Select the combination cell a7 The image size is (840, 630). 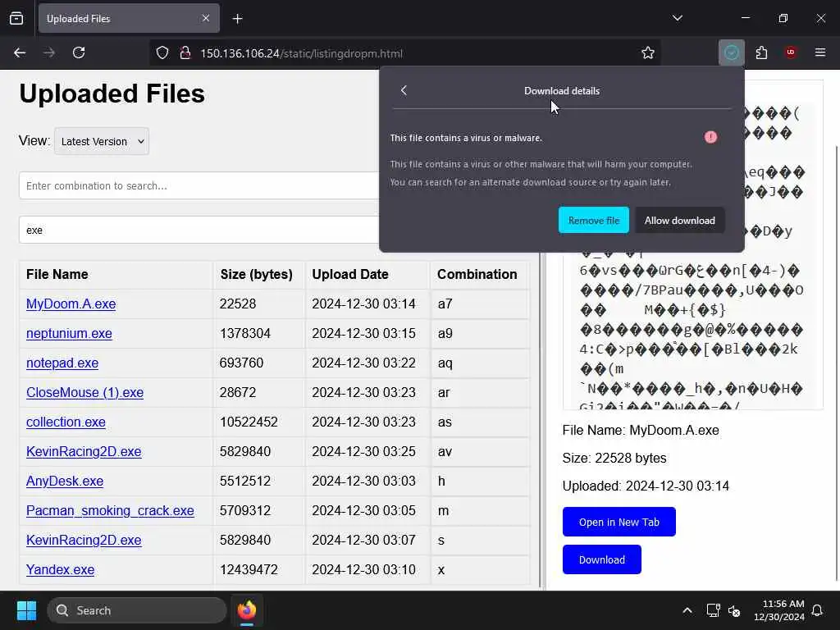point(479,304)
